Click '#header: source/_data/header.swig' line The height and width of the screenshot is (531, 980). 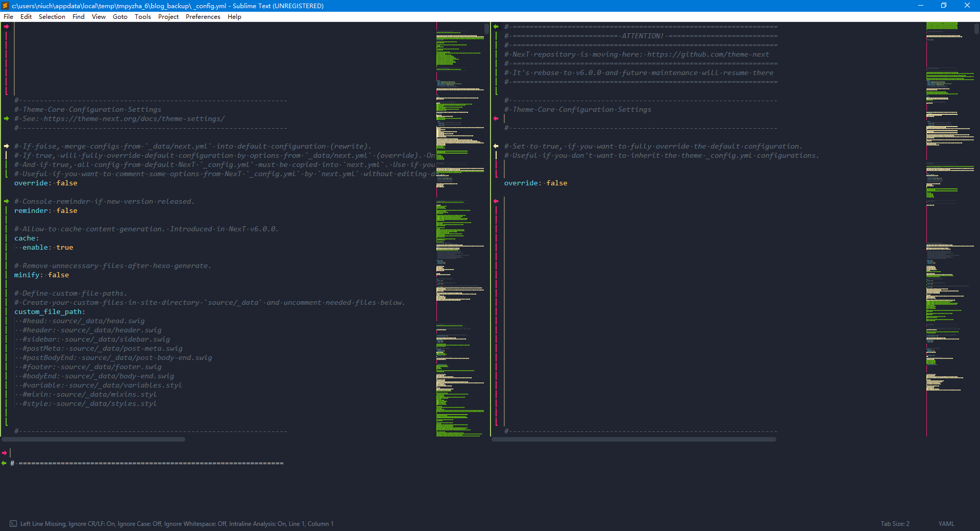click(92, 330)
